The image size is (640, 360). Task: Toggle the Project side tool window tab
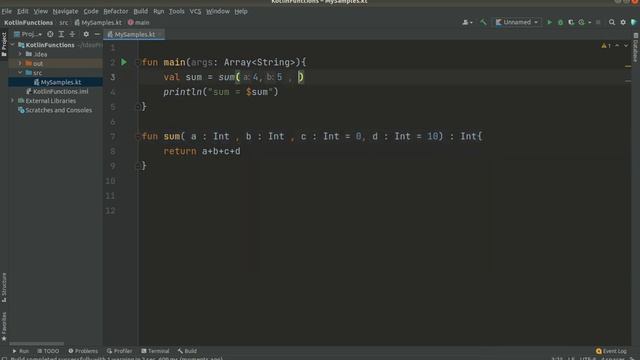4,44
